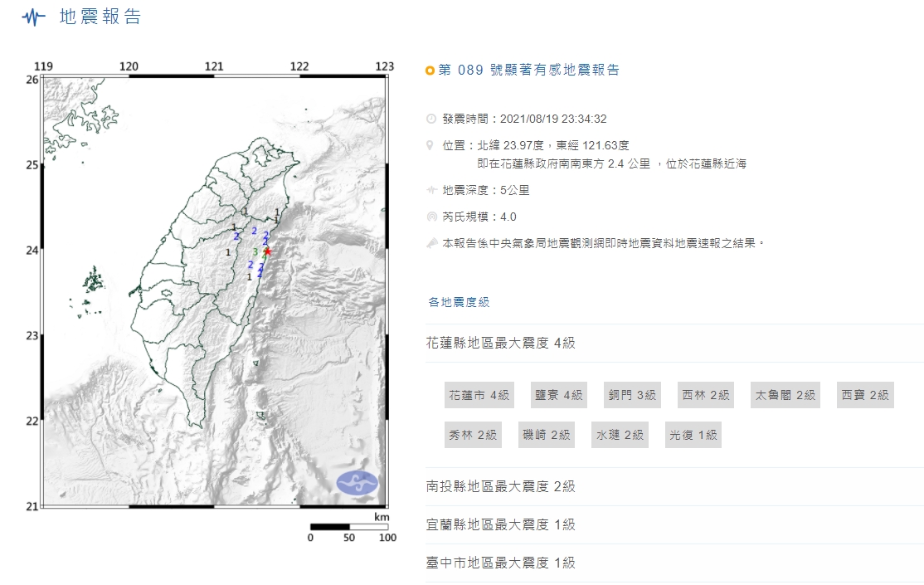Collapse the 花蓮縣地區最大震度 4級 section
Image resolution: width=924 pixels, height=585 pixels.
click(x=500, y=343)
